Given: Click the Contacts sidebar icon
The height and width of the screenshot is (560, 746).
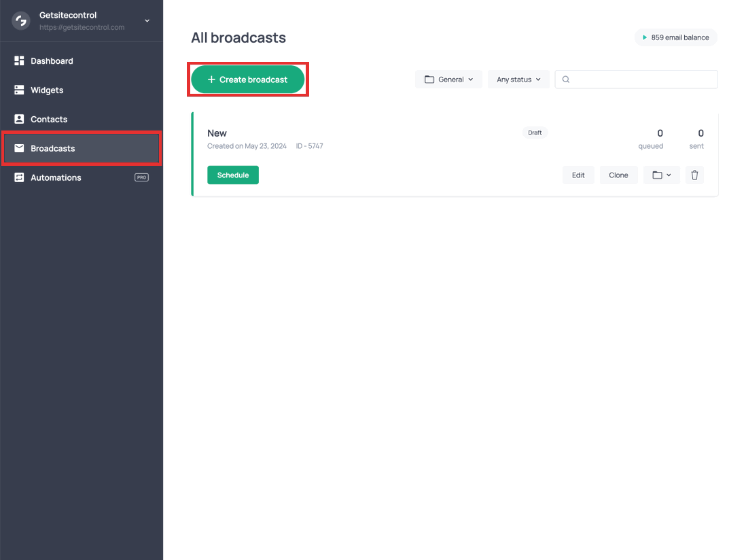Looking at the screenshot, I should coord(19,120).
